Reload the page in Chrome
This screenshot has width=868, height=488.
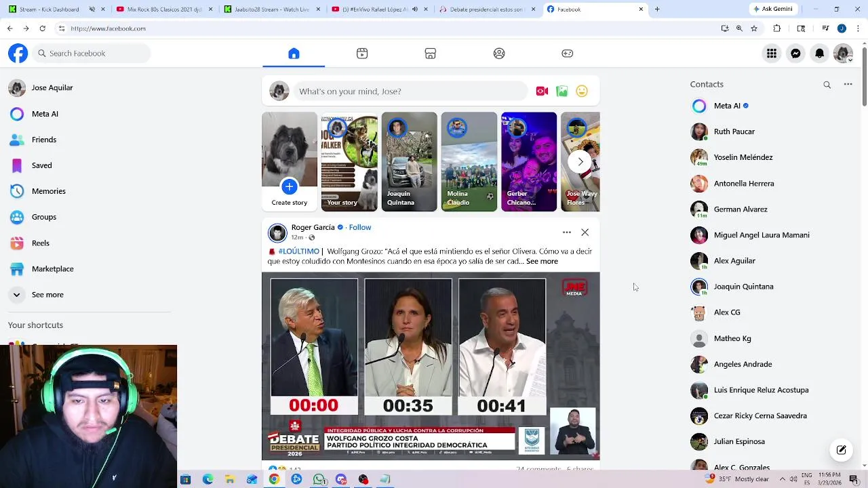(x=42, y=28)
